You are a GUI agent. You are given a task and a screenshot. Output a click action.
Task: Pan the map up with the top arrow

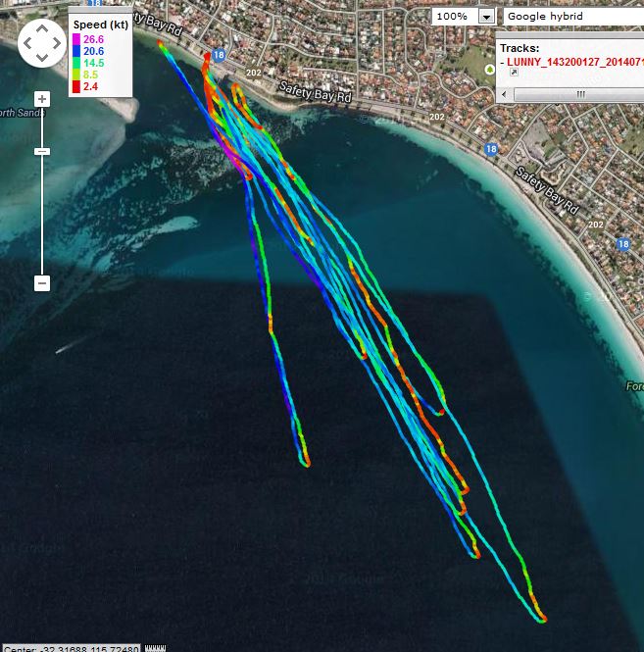42,28
